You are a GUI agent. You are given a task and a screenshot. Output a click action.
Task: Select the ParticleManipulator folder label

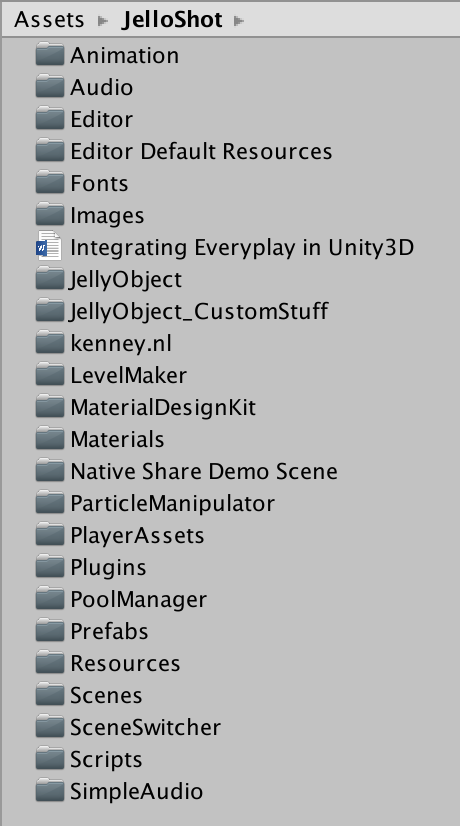point(172,504)
